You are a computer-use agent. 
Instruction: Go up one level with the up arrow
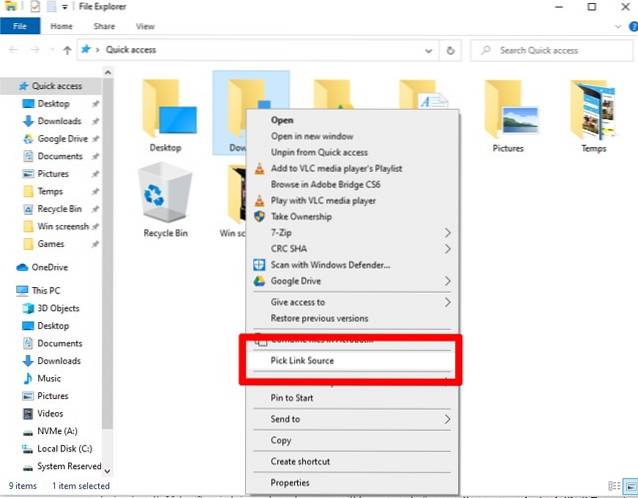tap(67, 50)
